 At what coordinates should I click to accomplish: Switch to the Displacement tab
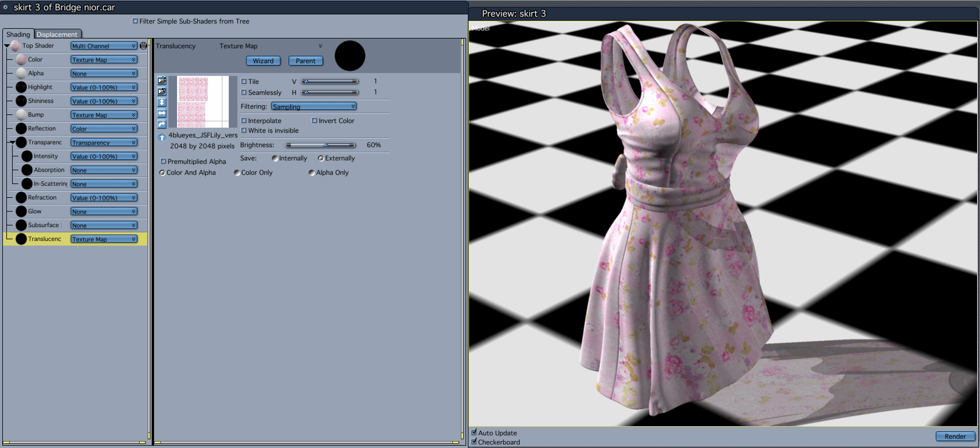pyautogui.click(x=57, y=34)
